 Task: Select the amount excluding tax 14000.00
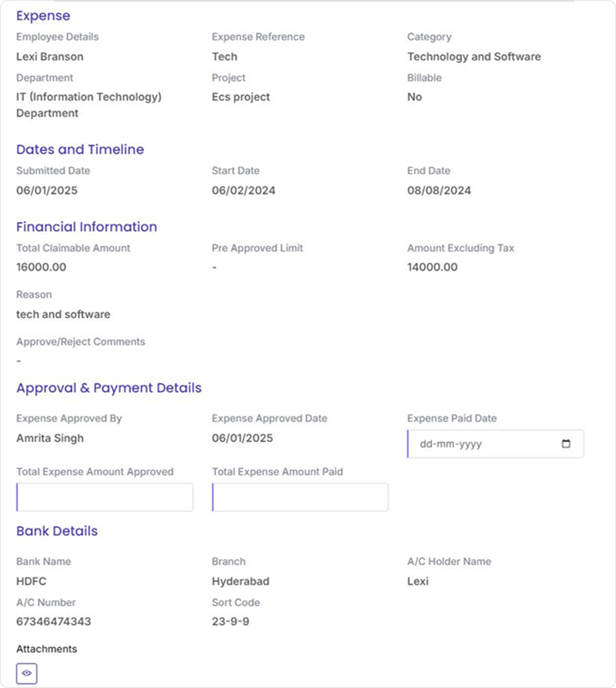coord(432,267)
